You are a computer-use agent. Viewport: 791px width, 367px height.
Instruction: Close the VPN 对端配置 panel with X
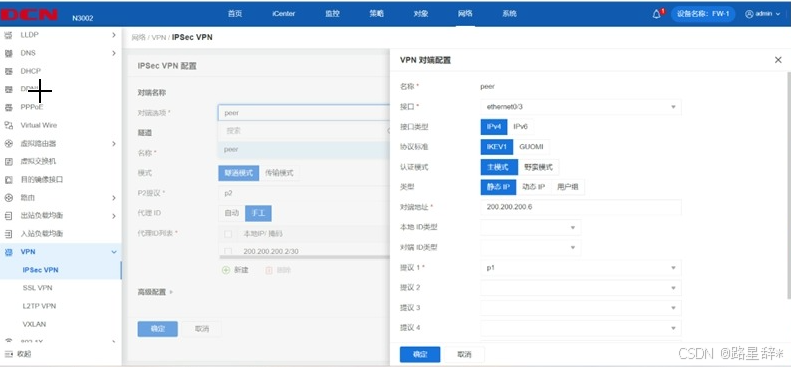778,60
